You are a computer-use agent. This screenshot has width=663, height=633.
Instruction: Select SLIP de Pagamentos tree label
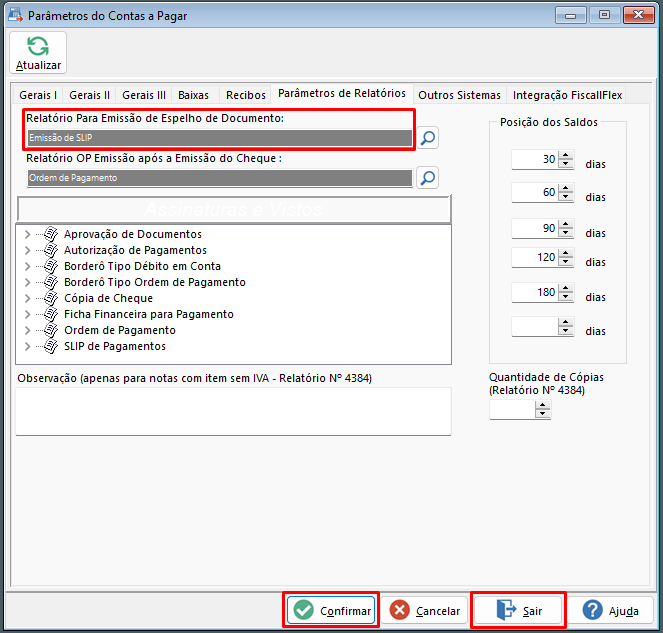(x=115, y=346)
